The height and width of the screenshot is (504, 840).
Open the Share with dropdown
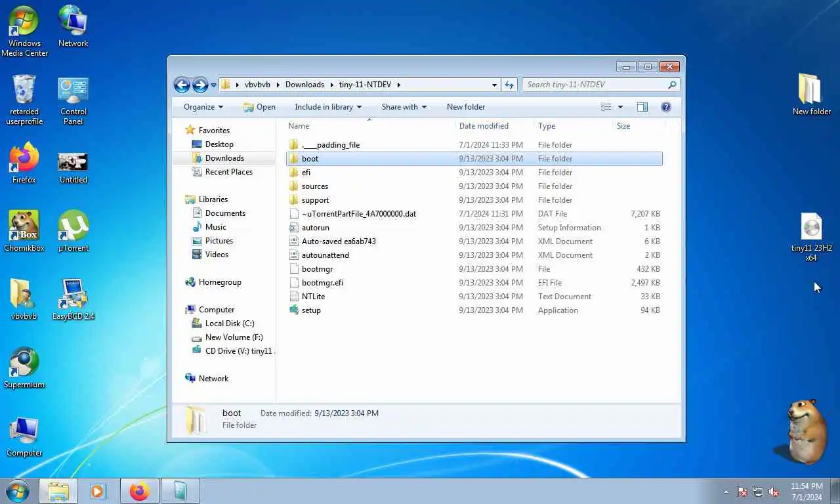tap(404, 107)
